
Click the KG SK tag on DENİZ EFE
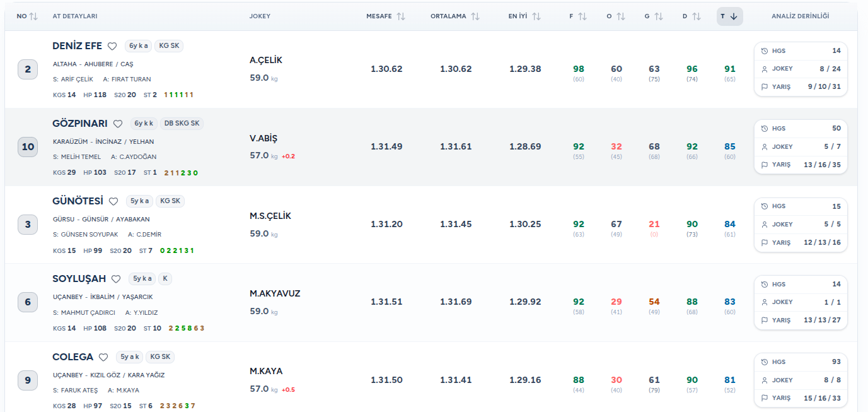coord(169,46)
